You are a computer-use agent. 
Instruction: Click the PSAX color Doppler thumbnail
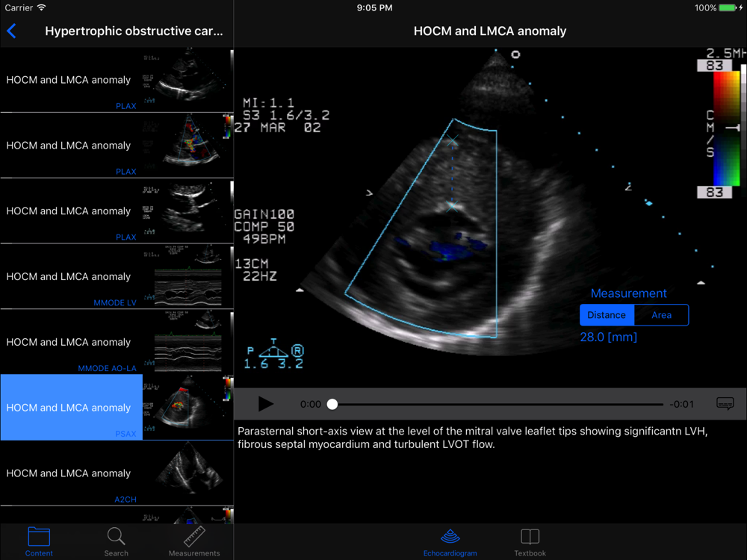pos(188,408)
